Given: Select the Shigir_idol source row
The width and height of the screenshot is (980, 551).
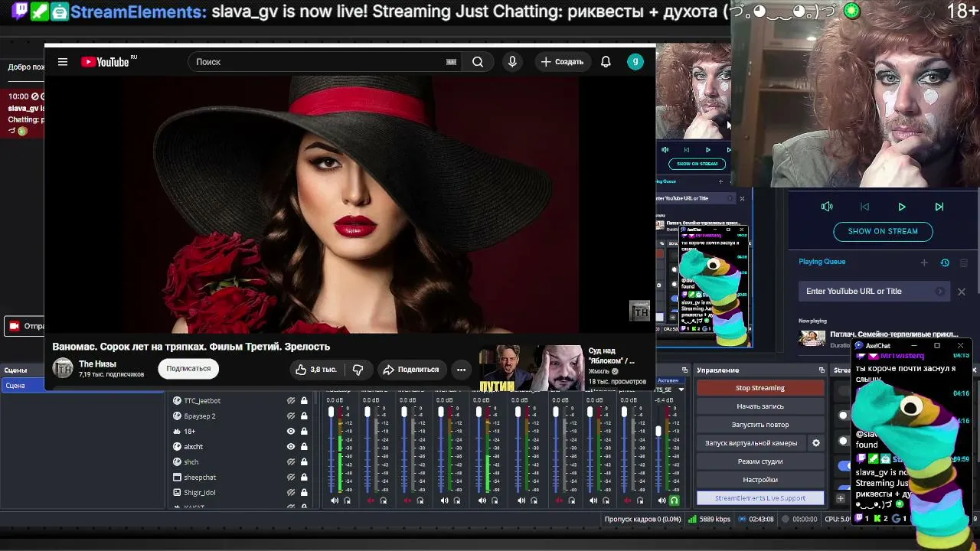Looking at the screenshot, I should click(240, 493).
